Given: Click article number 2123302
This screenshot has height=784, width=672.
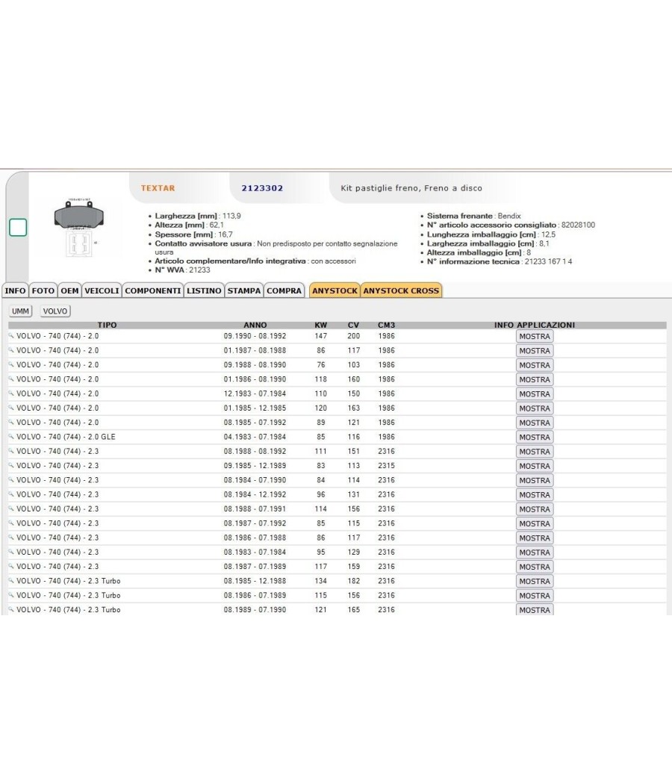Looking at the screenshot, I should pos(262,188).
